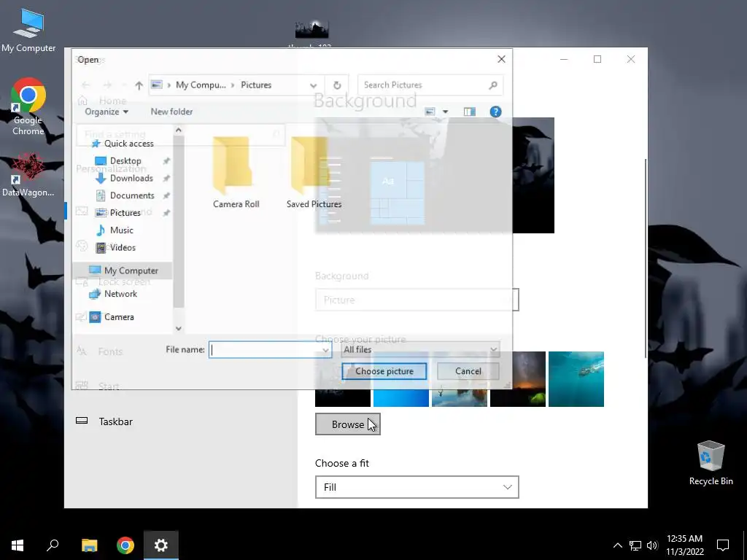Cancel the Open dialog
The image size is (747, 560).
(x=468, y=371)
